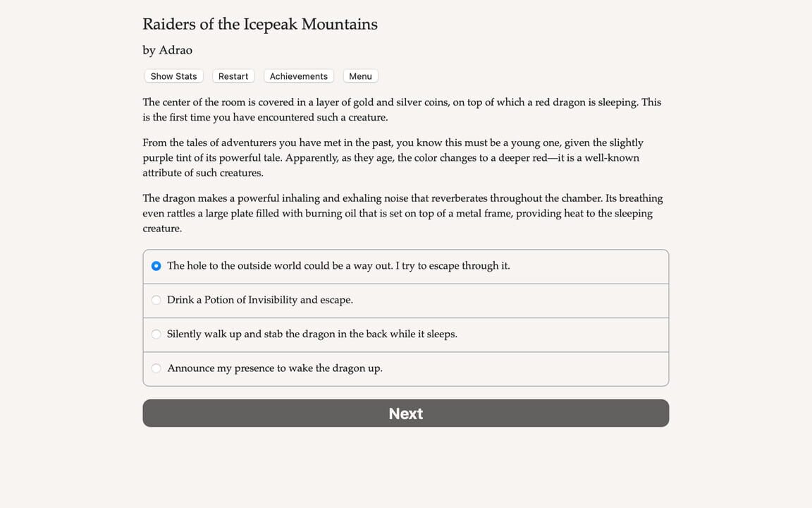Click the Next label on the gray bar
This screenshot has height=508, width=812.
(x=405, y=413)
